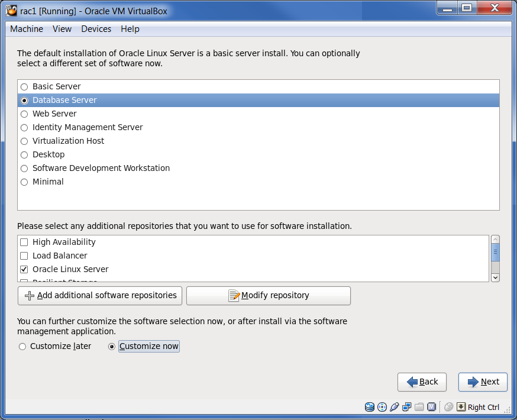Image resolution: width=517 pixels, height=420 pixels.
Task: Open the View menu
Action: click(62, 28)
